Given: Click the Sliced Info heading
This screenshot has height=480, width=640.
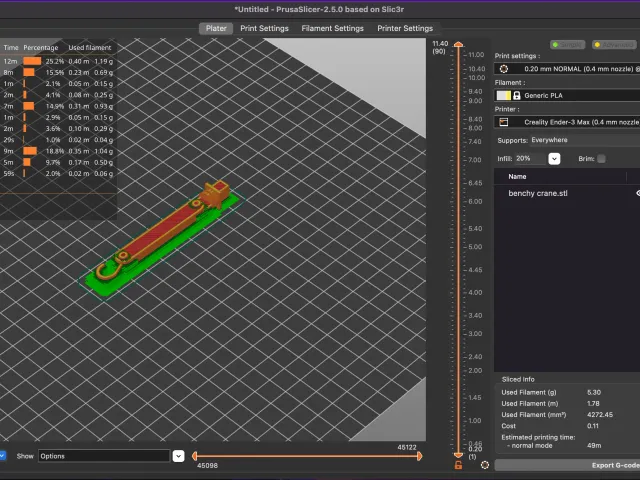Looking at the screenshot, I should [x=518, y=379].
